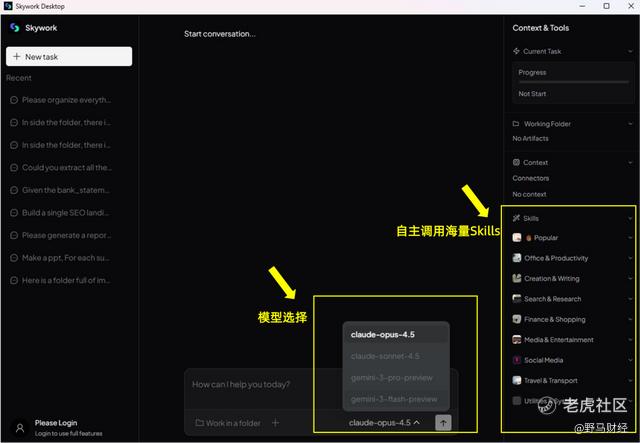Select claude-opus-4.5 in the model list

(396, 334)
